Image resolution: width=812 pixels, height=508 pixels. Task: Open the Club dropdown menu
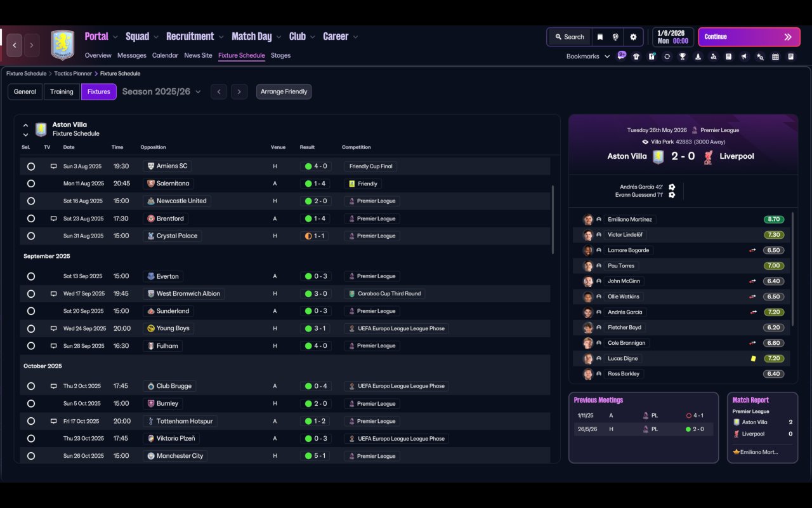pos(303,37)
